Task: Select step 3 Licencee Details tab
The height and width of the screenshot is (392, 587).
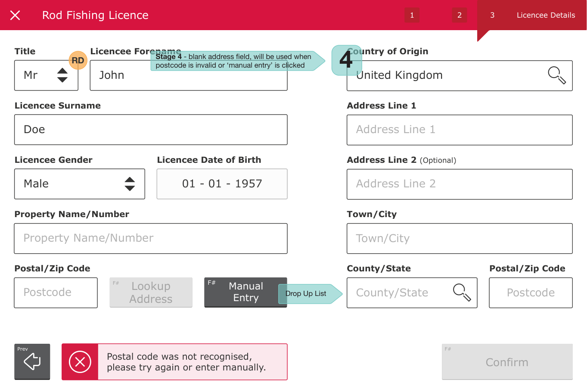Action: (532, 15)
